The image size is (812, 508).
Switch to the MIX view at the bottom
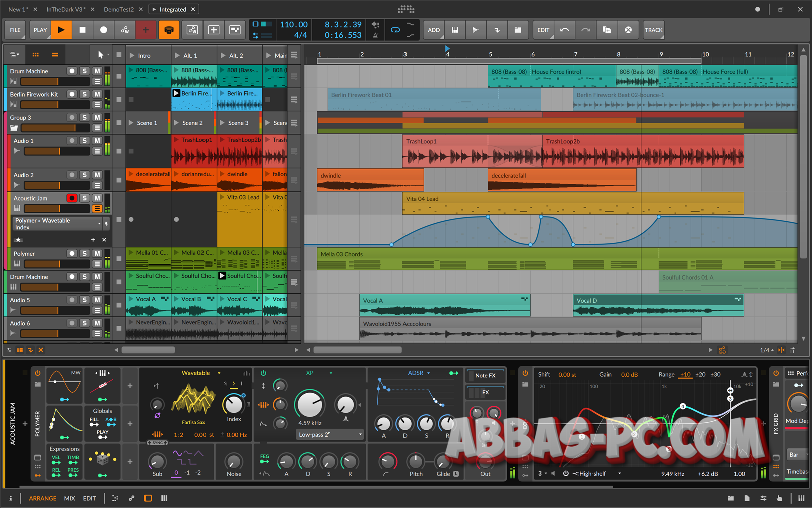click(69, 498)
